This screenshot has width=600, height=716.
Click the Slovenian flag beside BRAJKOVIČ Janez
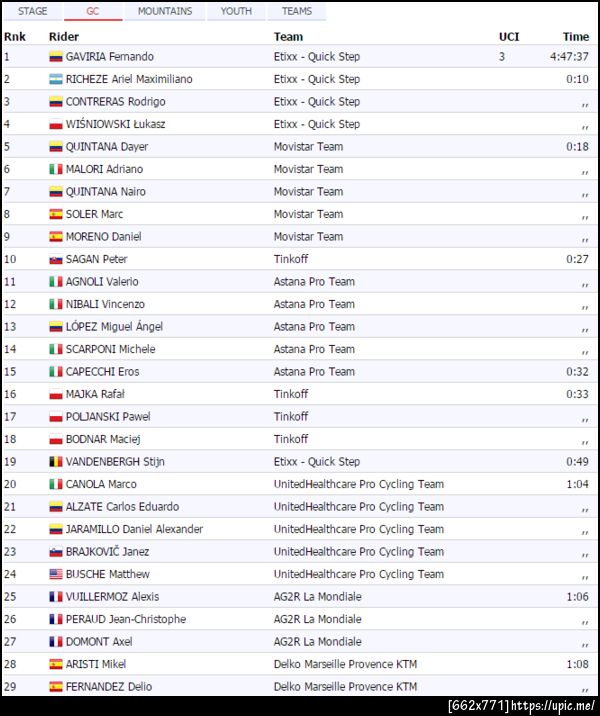coord(56,552)
